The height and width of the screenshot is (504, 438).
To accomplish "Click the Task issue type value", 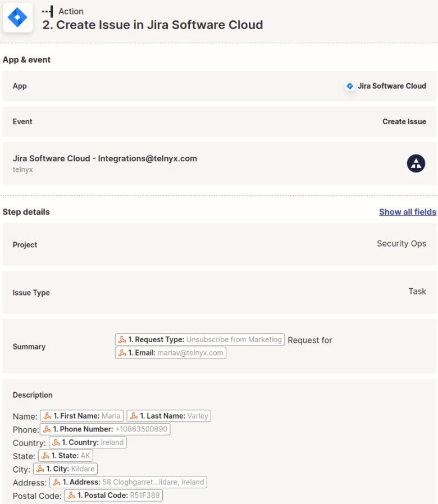I will click(417, 291).
